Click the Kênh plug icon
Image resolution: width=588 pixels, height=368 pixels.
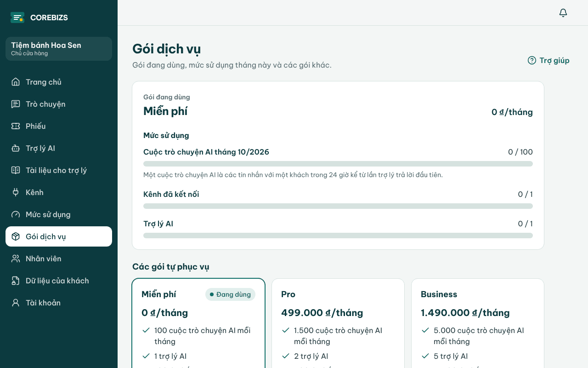(x=16, y=192)
